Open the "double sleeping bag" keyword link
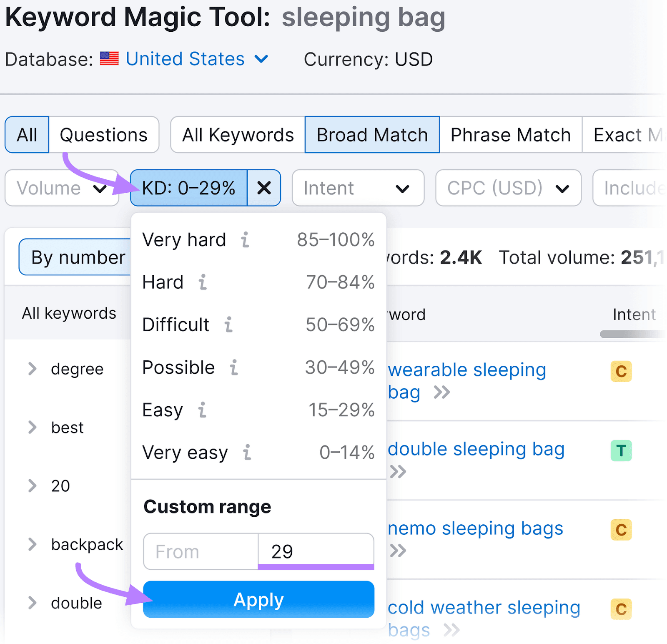 click(477, 449)
